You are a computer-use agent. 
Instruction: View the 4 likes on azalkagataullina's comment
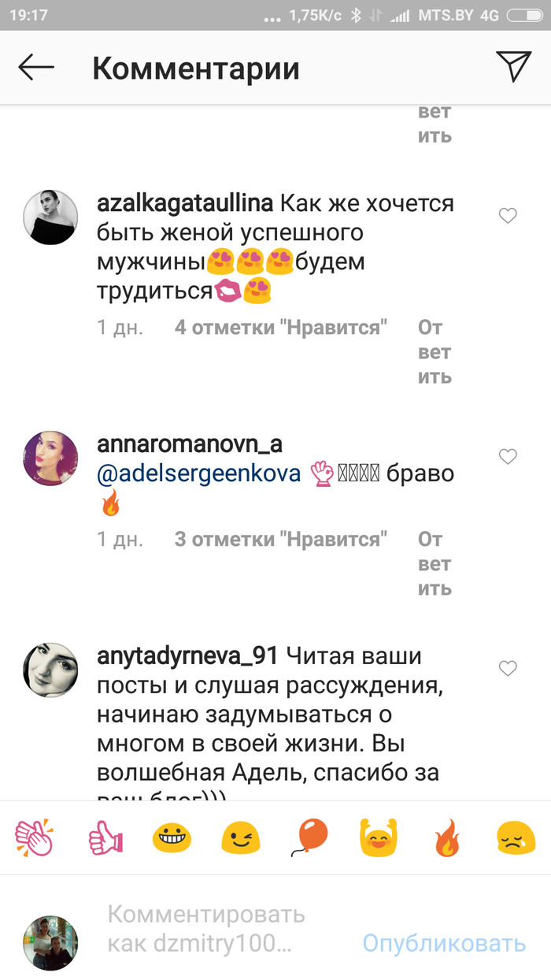pos(281,327)
